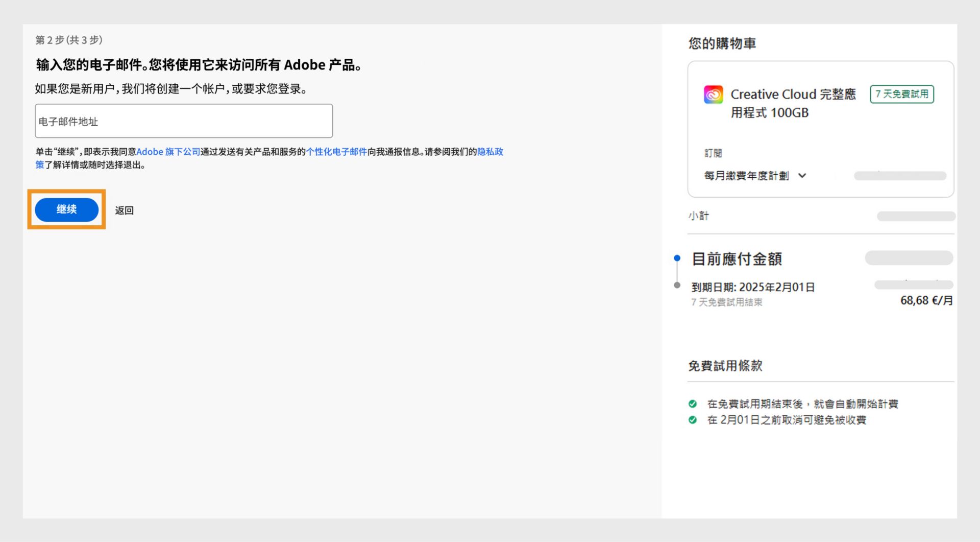Click the 7 天免費試用 badge

(902, 94)
